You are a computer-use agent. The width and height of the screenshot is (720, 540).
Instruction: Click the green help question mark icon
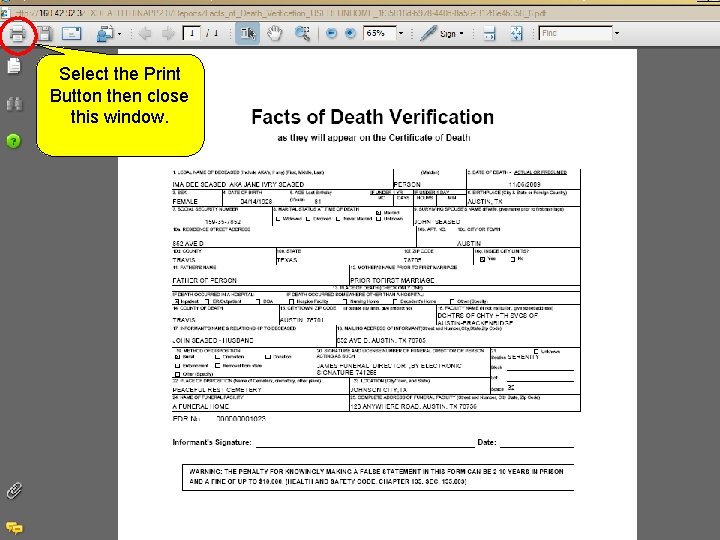coord(14,141)
